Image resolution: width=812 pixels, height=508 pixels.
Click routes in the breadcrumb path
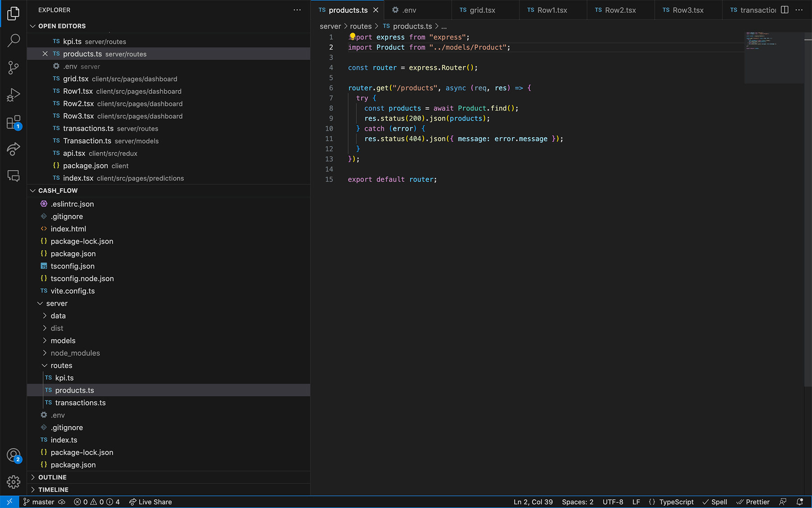361,26
